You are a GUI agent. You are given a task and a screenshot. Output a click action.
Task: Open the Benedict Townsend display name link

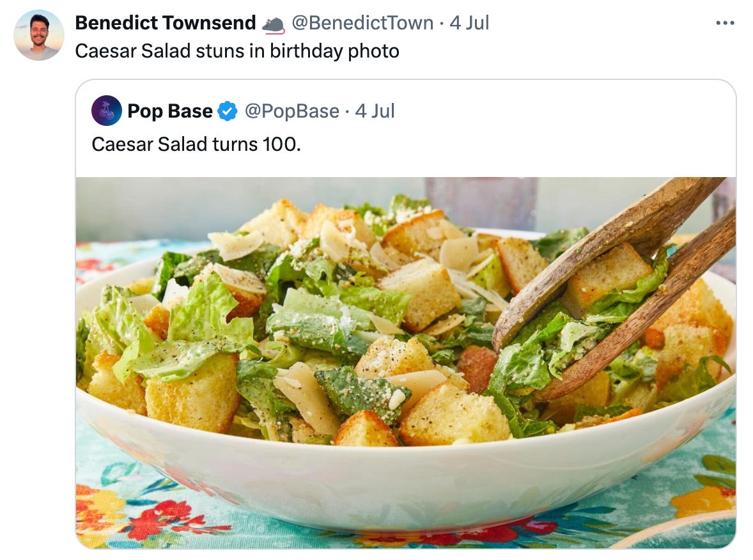point(166,23)
